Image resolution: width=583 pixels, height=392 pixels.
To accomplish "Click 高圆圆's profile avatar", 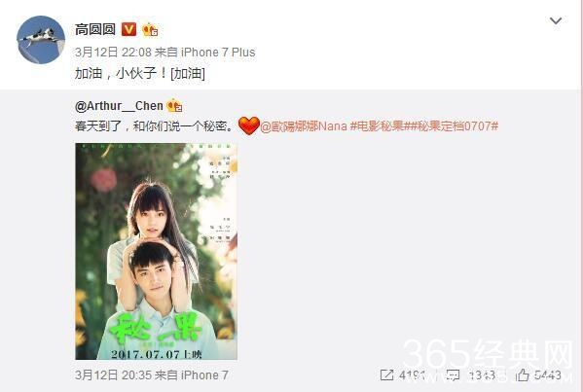I will pos(41,40).
